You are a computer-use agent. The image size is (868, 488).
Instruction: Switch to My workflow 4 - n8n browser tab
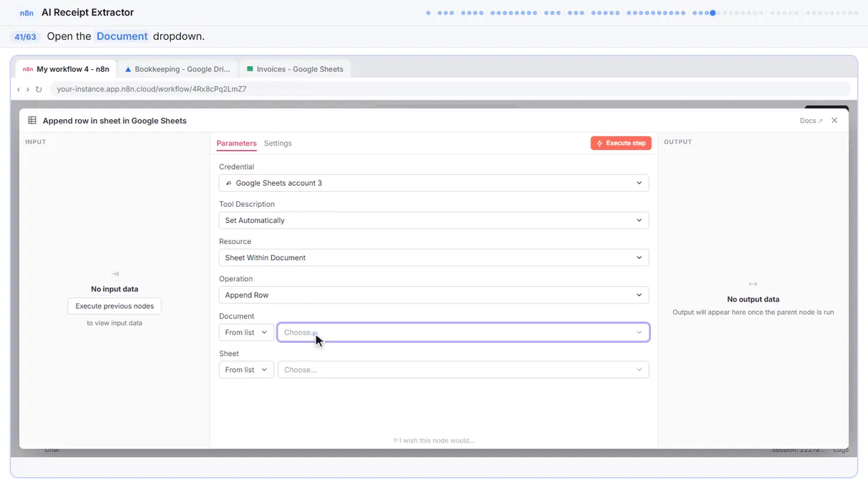point(66,69)
